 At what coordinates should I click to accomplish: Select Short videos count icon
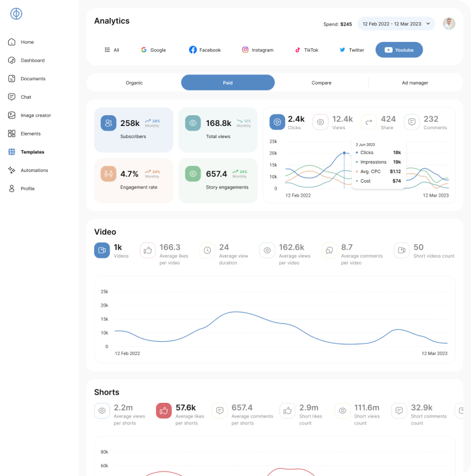click(402, 250)
